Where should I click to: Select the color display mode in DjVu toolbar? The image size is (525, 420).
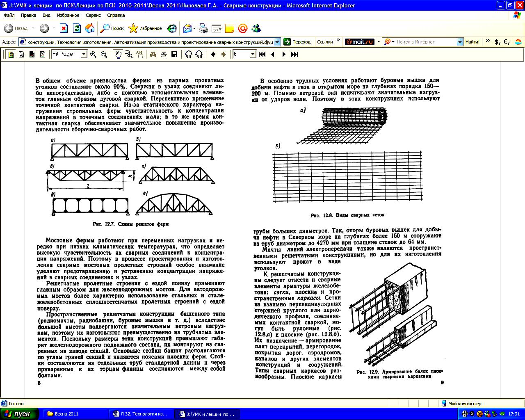[x=11, y=54]
